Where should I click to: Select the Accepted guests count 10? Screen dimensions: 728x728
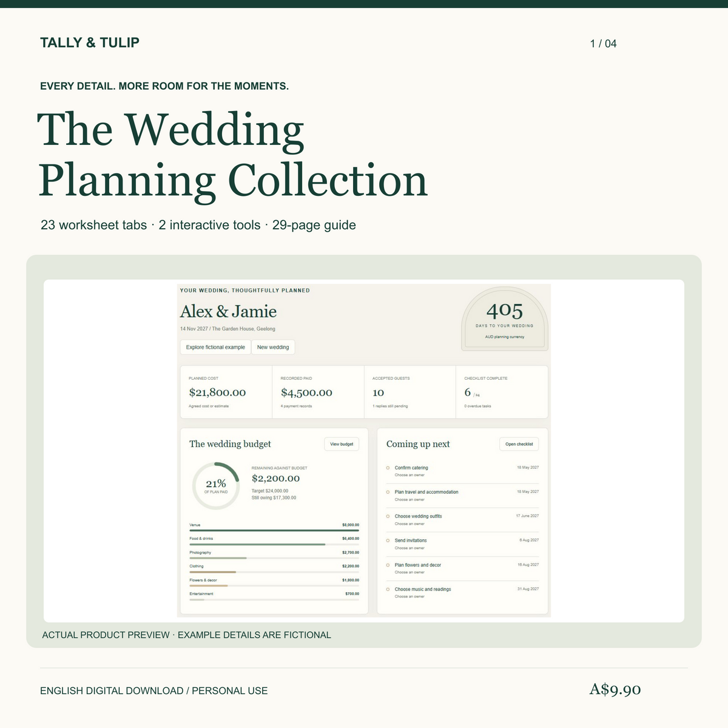pos(378,393)
